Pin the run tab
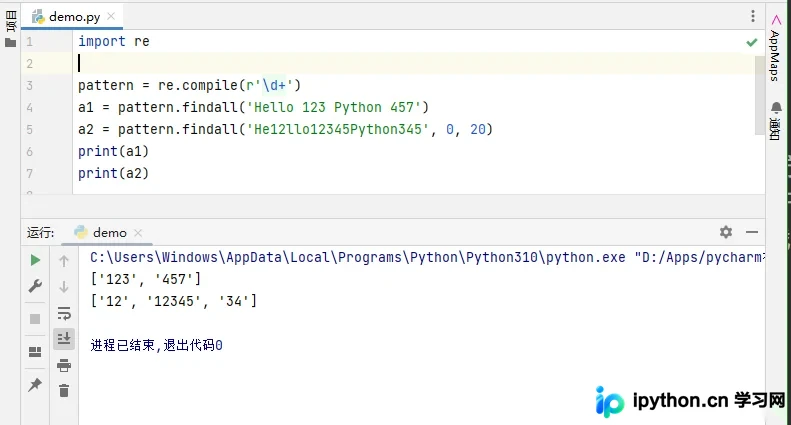 click(35, 385)
